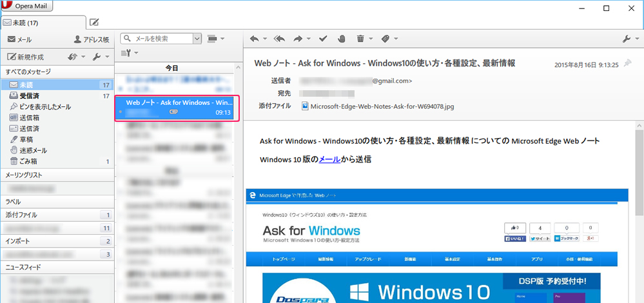Screen dimensions: 644x303
Task: Click the embedded Web note screenshot image
Action: [x=438, y=246]
